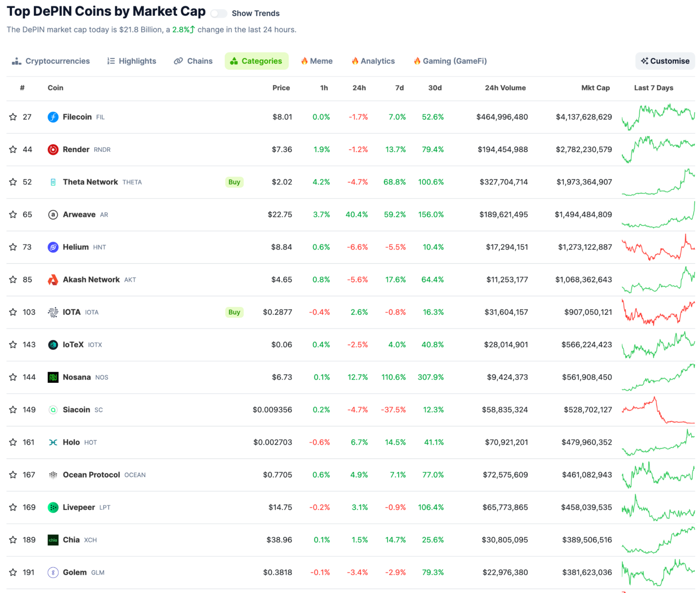The image size is (700, 593).
Task: Click the star icon for Livepeer
Action: pyautogui.click(x=13, y=507)
